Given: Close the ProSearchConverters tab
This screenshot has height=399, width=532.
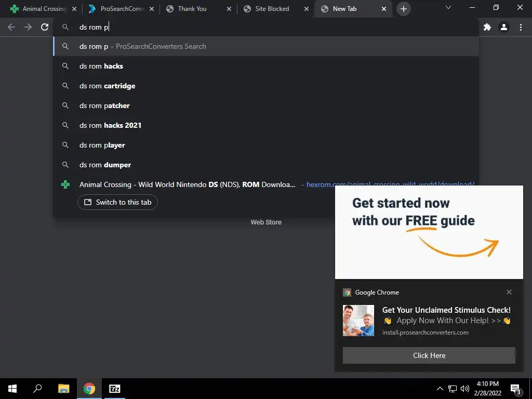Looking at the screenshot, I should point(152,9).
